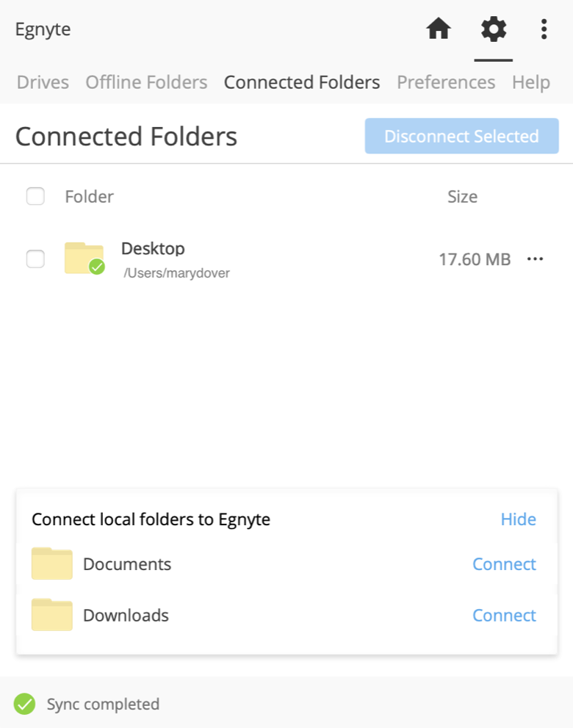The image size is (573, 728).
Task: Open the Home view
Action: (x=438, y=29)
